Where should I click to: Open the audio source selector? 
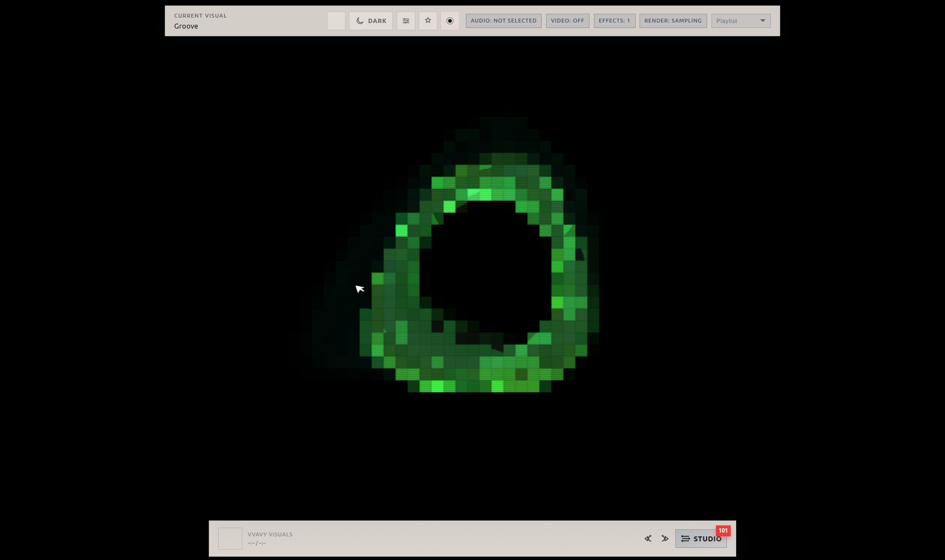[x=503, y=20]
